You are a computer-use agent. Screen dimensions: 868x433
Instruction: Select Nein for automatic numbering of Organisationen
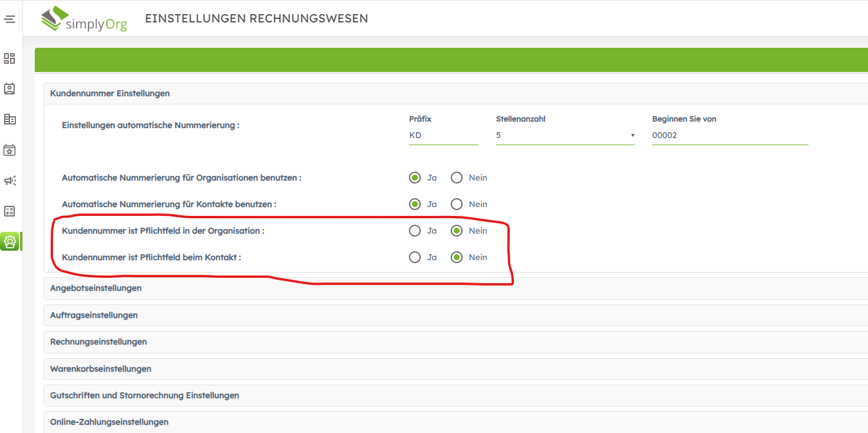point(457,178)
